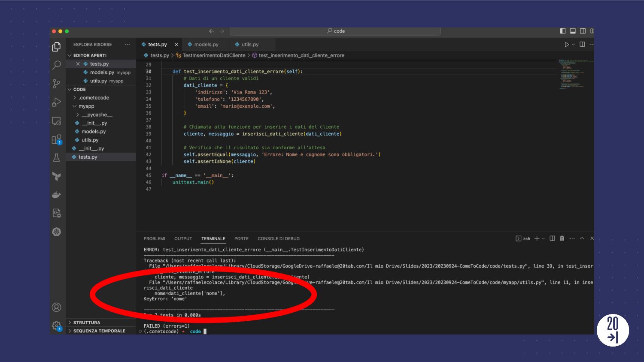Image resolution: width=644 pixels, height=362 pixels.
Task: Open Explorer panel More Actions ellipsis
Action: coord(127,44)
